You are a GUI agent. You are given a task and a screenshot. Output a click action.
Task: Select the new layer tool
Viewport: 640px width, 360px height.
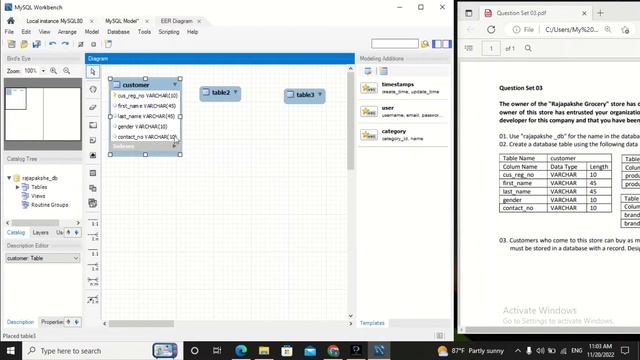pyautogui.click(x=93, y=125)
